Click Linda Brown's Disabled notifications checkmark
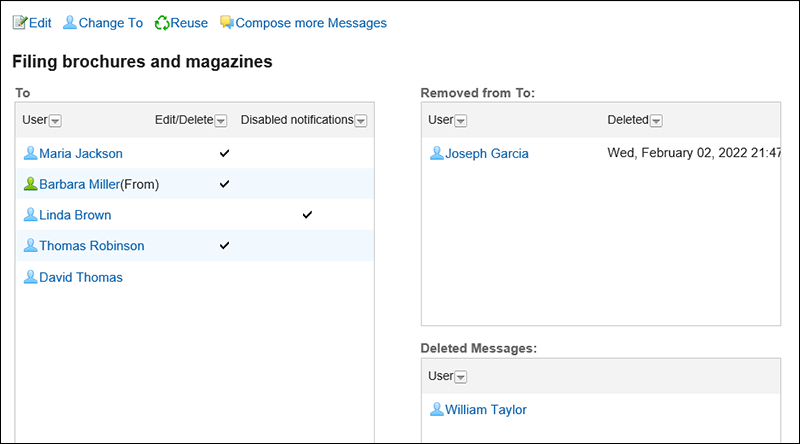The width and height of the screenshot is (800, 444). coord(307,214)
